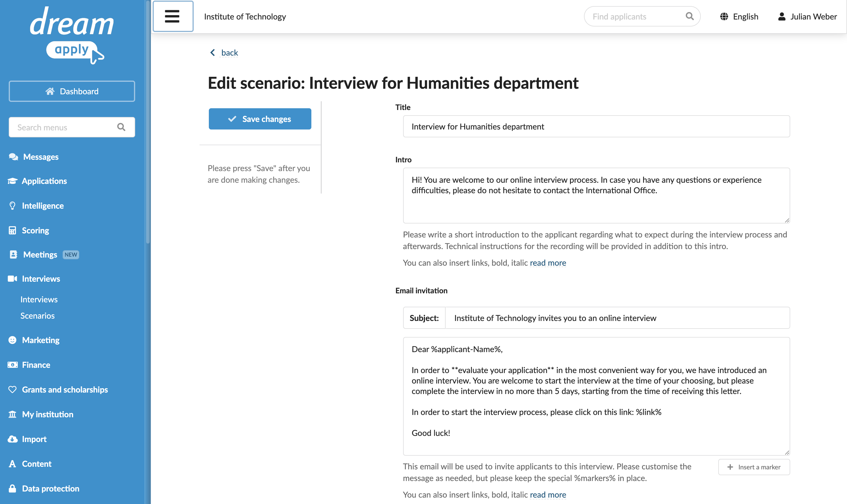Click the Interviews video camera icon
847x504 pixels.
point(13,278)
